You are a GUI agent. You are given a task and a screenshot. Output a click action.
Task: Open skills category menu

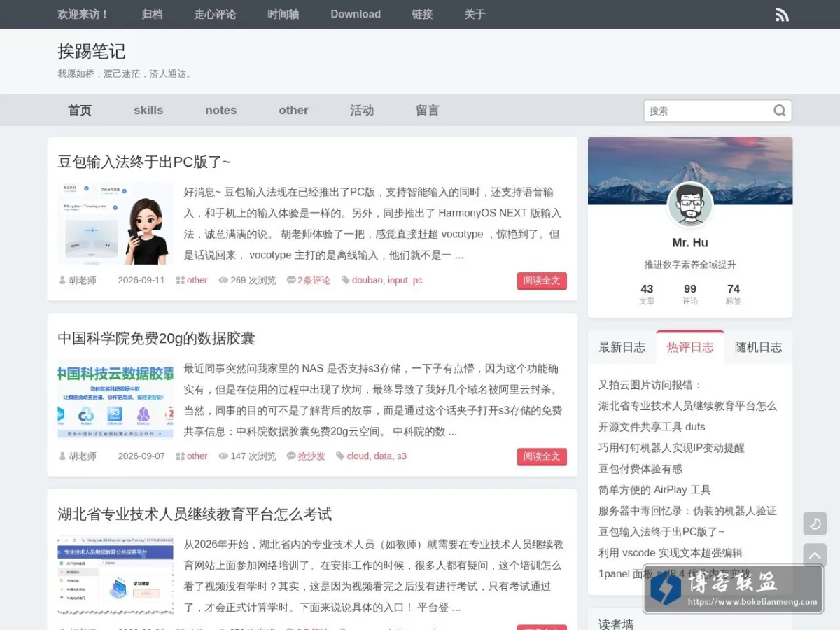pyautogui.click(x=148, y=111)
